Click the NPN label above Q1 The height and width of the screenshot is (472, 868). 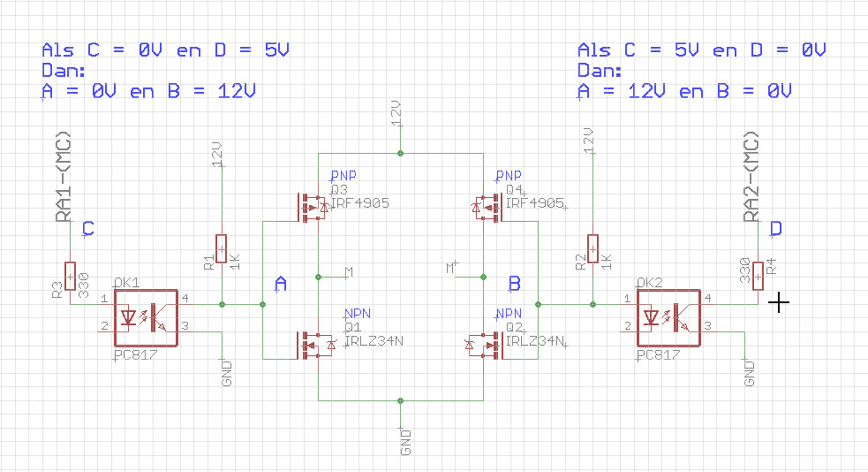coord(357,314)
